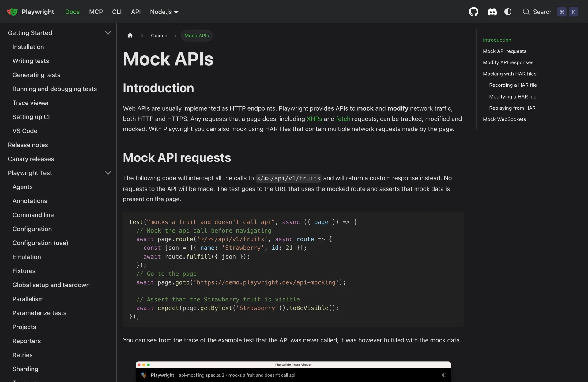Open Sharding in sidebar
588x382 pixels.
[x=25, y=369]
